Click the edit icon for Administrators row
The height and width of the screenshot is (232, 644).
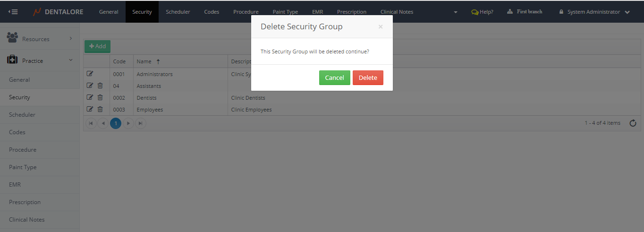(x=90, y=74)
